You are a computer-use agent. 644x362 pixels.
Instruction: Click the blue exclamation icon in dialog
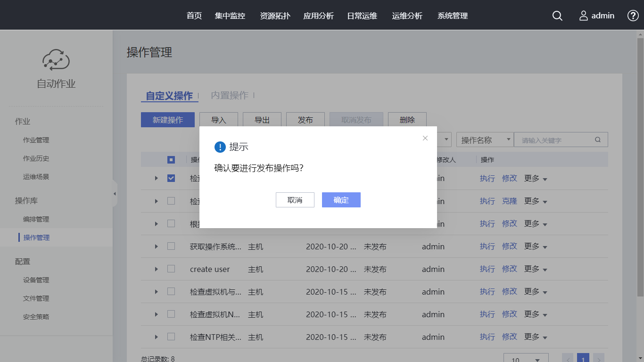(x=220, y=147)
